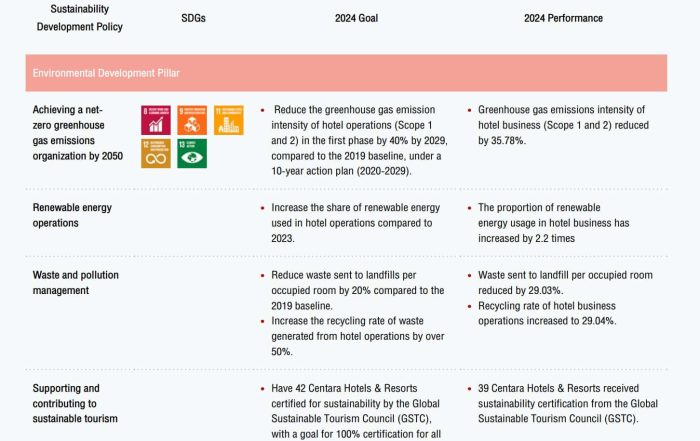Click the Sustainability Development Policy column header
Screen dimensions: 700x441
(79, 18)
